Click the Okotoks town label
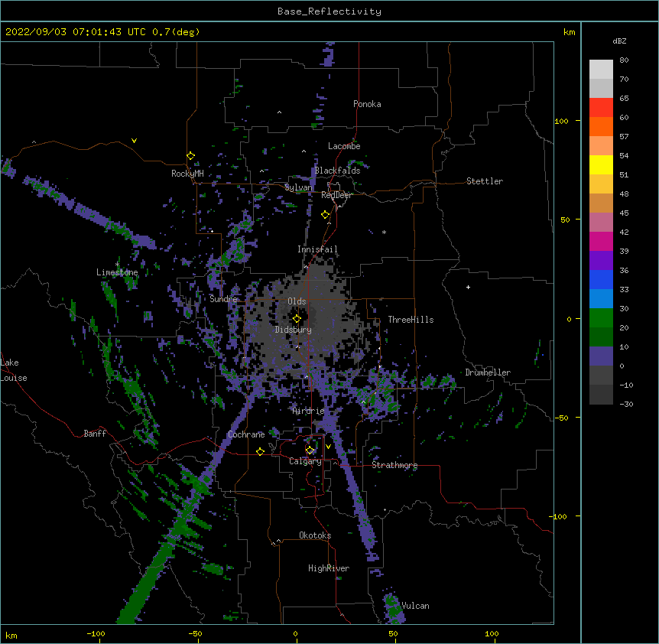This screenshot has height=644, width=659. click(315, 535)
